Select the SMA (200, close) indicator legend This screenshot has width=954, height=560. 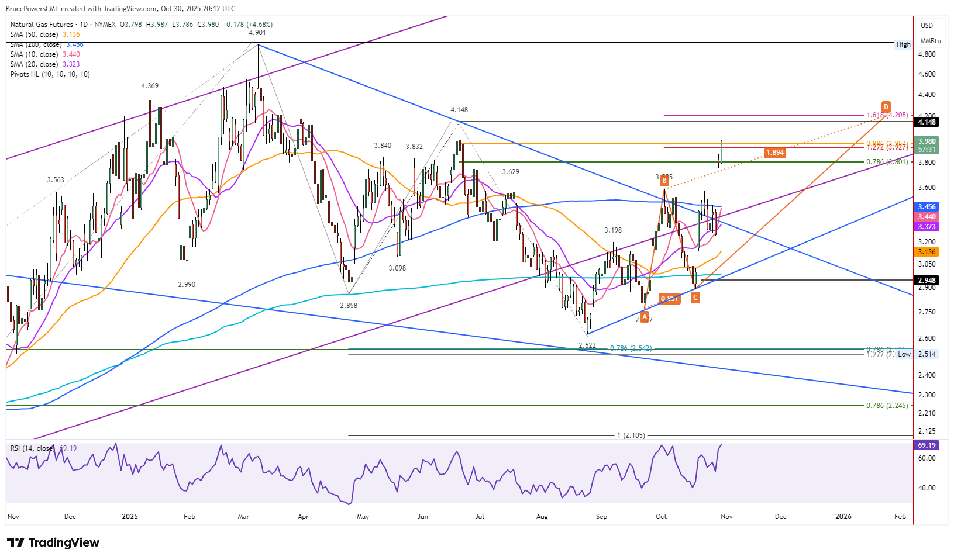(47, 44)
